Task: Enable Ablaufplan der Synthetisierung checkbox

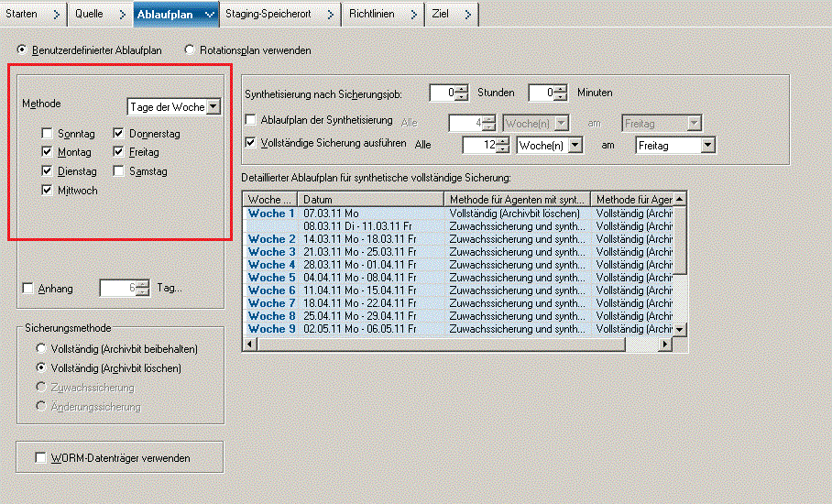Action: (252, 120)
